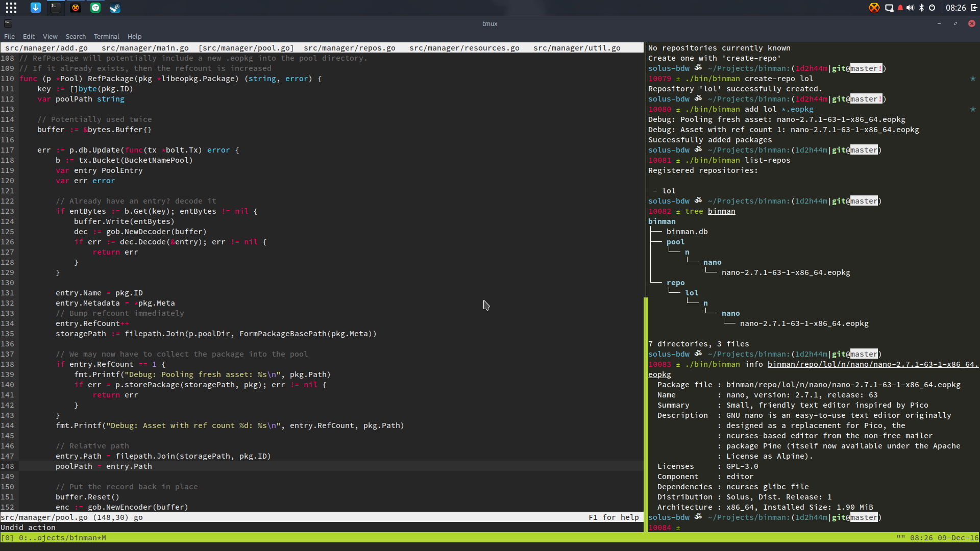The image size is (980, 551).
Task: Minimize the tmux window
Action: tap(939, 23)
